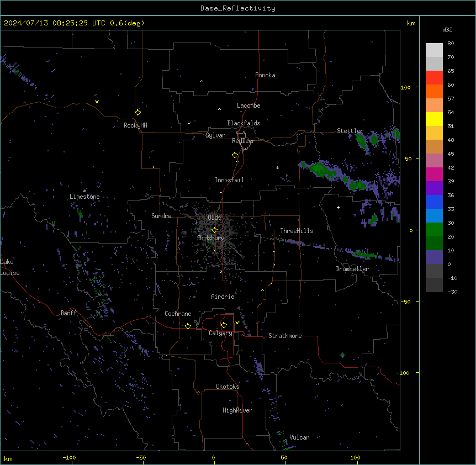Click the Blackfalds city label
This screenshot has width=476, height=465.
[x=244, y=123]
